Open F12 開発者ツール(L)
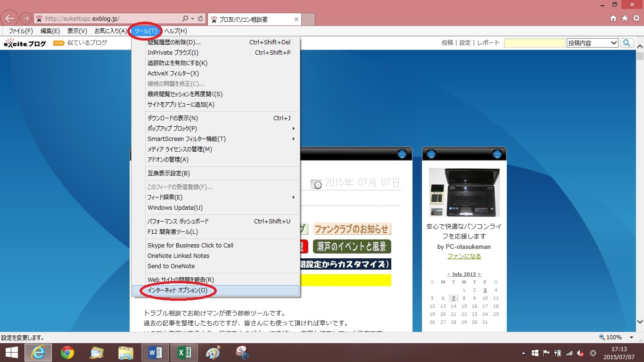Image resolution: width=644 pixels, height=362 pixels. [x=216, y=232]
